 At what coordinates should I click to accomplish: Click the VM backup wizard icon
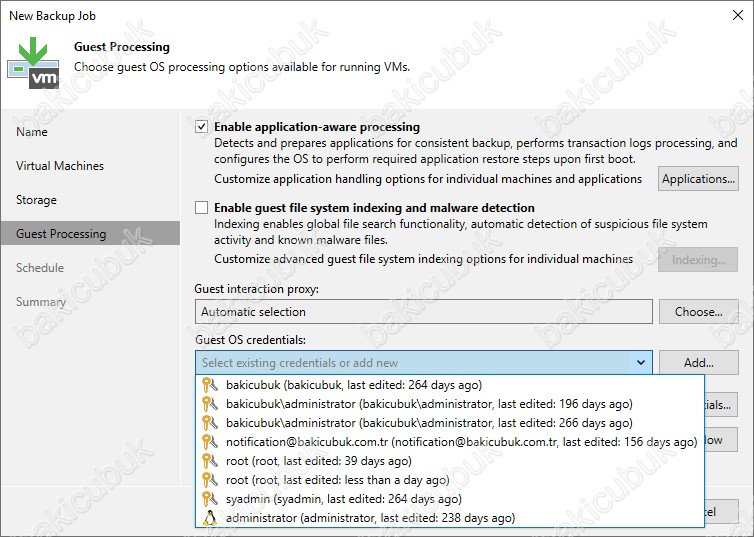tap(33, 63)
